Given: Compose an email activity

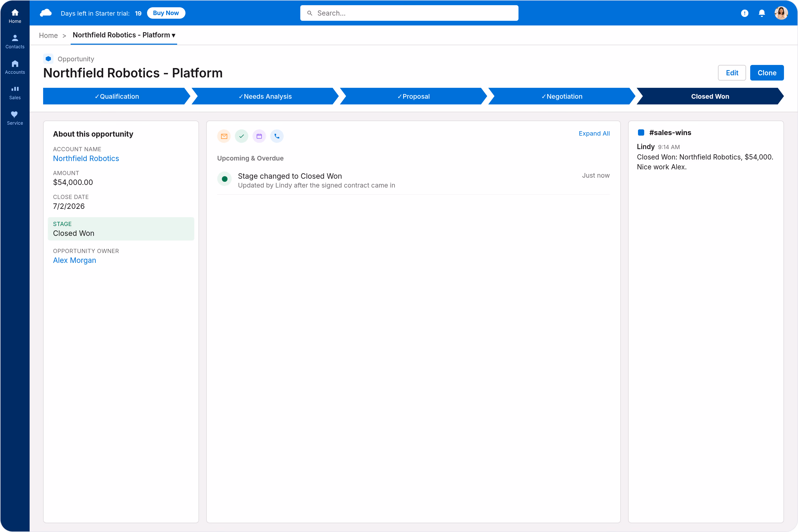Looking at the screenshot, I should (224, 136).
